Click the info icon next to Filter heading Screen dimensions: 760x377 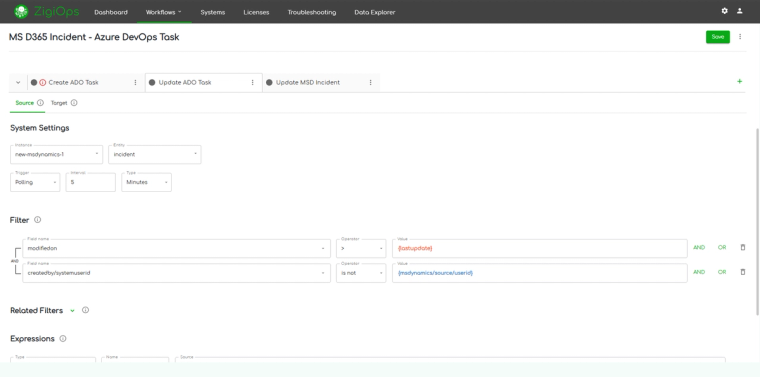pos(37,220)
